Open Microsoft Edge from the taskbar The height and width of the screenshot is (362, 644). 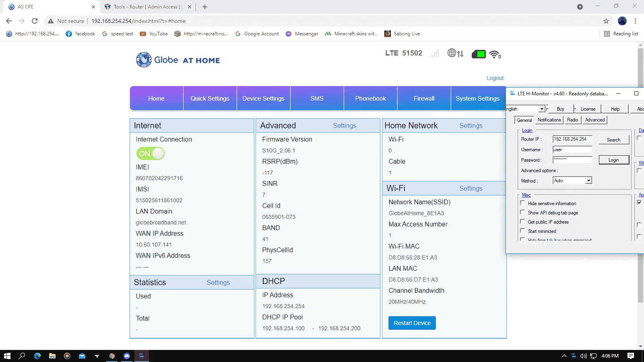pos(37,356)
